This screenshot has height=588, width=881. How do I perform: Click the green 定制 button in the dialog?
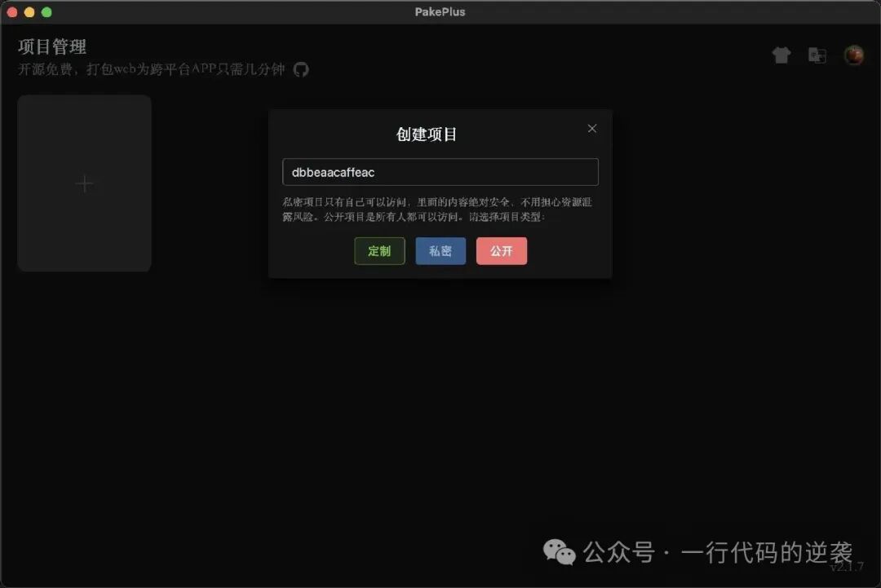point(379,251)
